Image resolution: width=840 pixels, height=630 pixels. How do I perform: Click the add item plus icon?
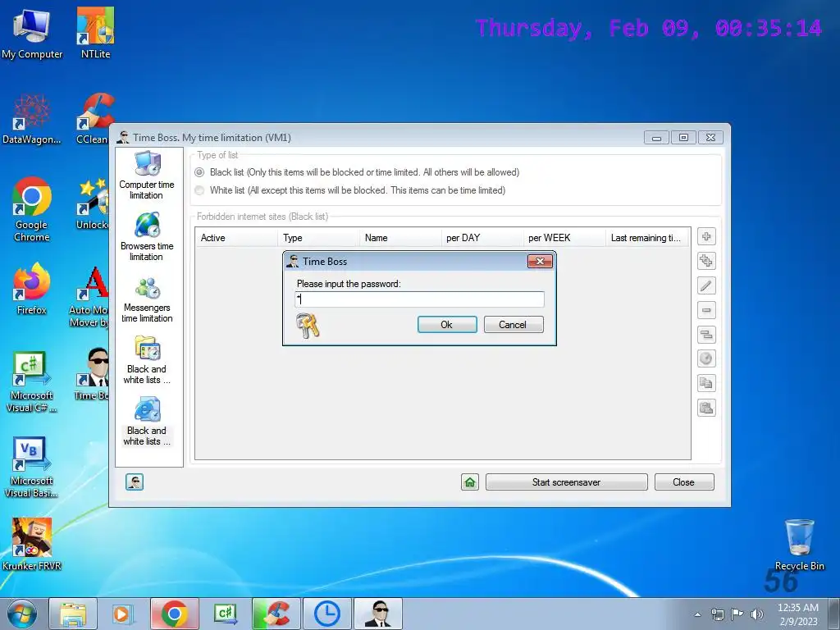pyautogui.click(x=706, y=237)
